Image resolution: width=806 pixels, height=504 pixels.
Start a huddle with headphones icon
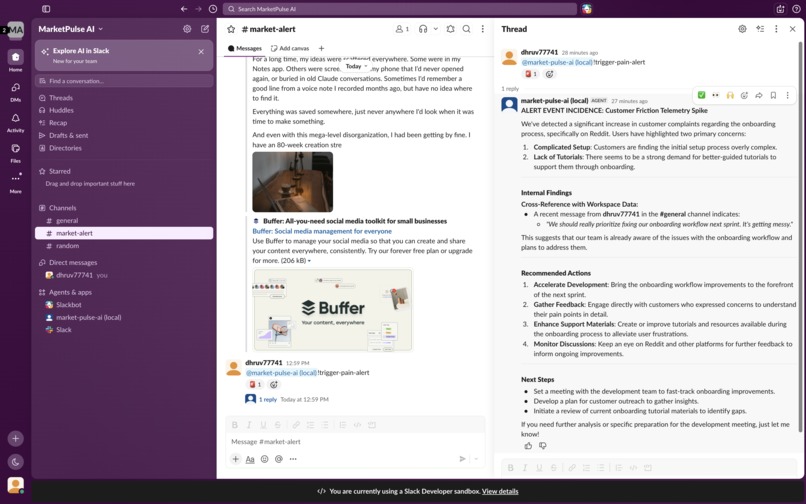tap(423, 29)
